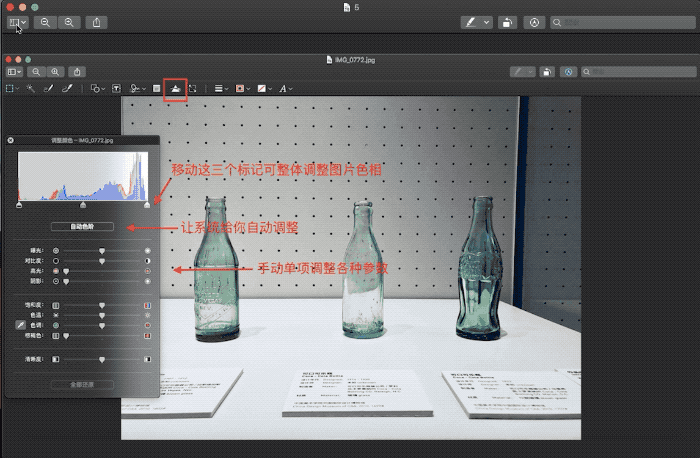
Task: Open sidebar view dropdown in window 5
Action: [24, 22]
